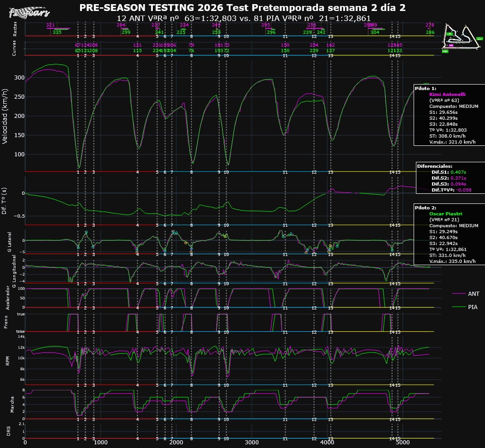Click the RPM axis title
Screen dimensions: 485x448
[x=8, y=361]
